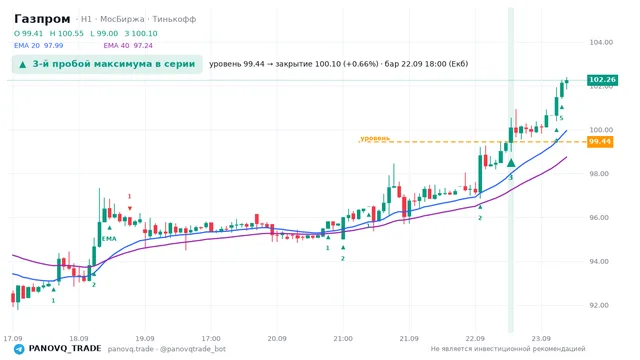This screenshot has width=640, height=360.
Task: Click the high value 'H 100.55'
Action: (67, 33)
